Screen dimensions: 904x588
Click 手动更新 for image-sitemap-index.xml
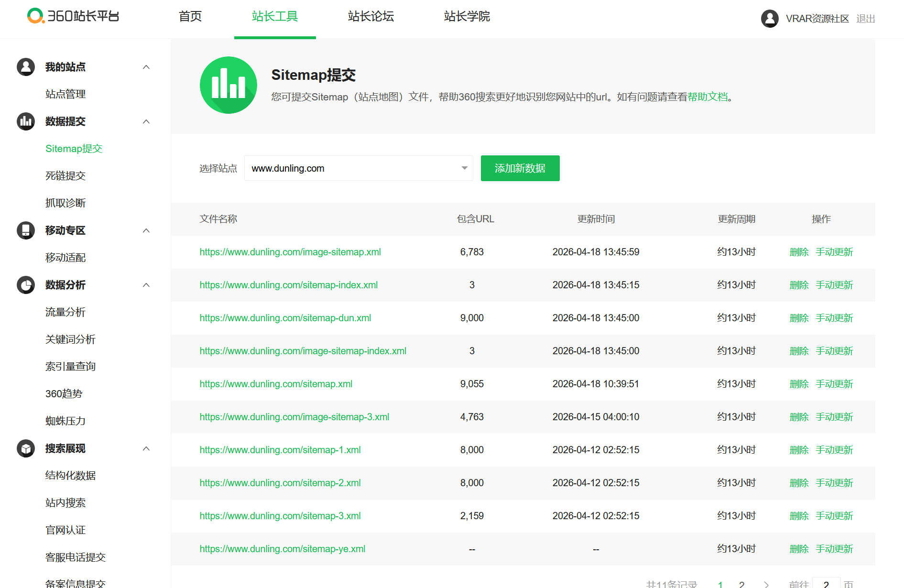click(x=834, y=351)
